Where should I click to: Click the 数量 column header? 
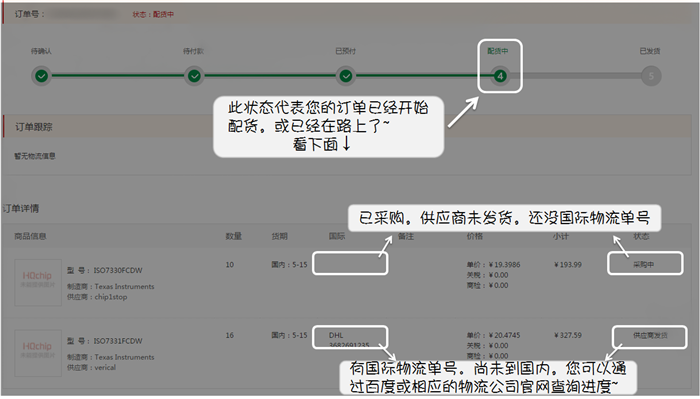point(233,237)
